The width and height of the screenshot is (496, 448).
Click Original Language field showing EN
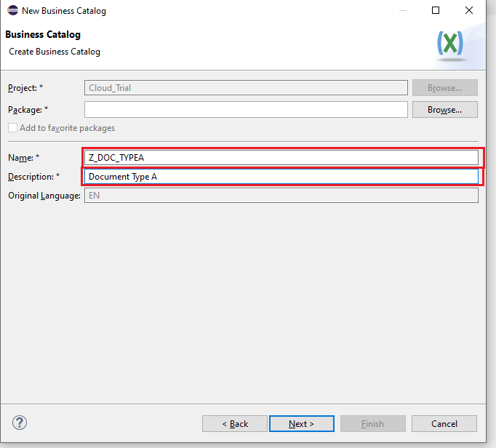click(x=281, y=196)
